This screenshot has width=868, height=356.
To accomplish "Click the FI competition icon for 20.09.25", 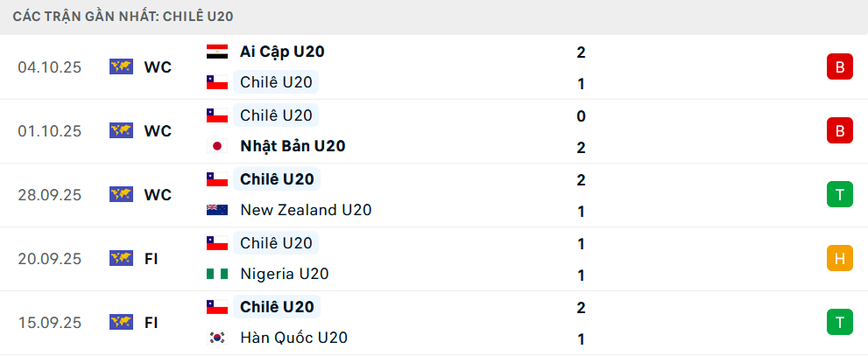I will [x=121, y=258].
